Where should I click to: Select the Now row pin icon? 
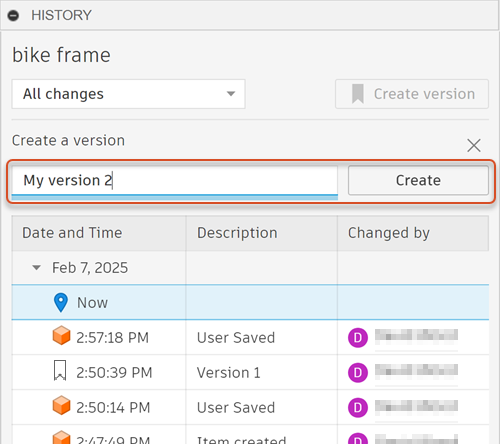(x=61, y=303)
